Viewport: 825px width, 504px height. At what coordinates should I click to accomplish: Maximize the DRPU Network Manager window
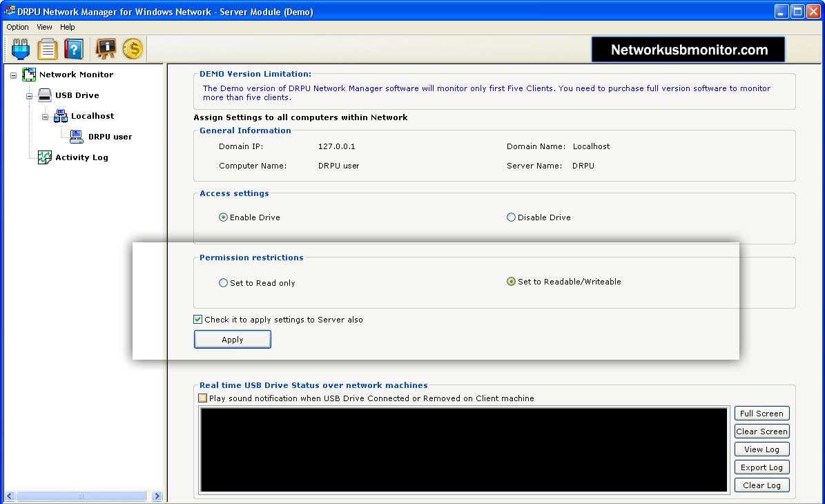click(797, 12)
